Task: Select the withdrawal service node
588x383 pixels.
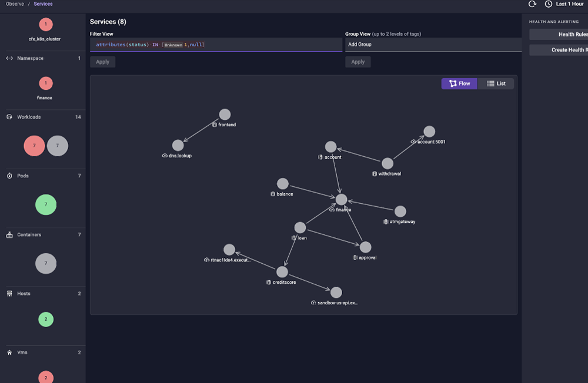Action: point(387,163)
